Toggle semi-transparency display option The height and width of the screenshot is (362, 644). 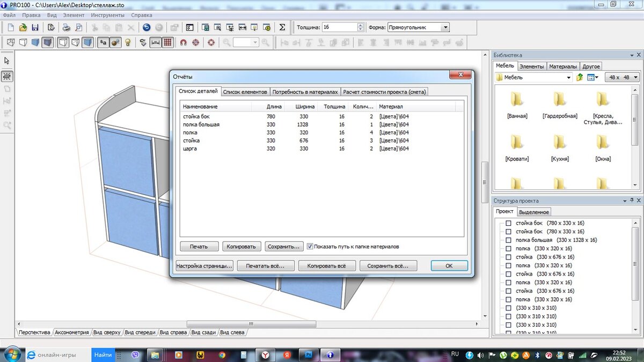click(75, 42)
